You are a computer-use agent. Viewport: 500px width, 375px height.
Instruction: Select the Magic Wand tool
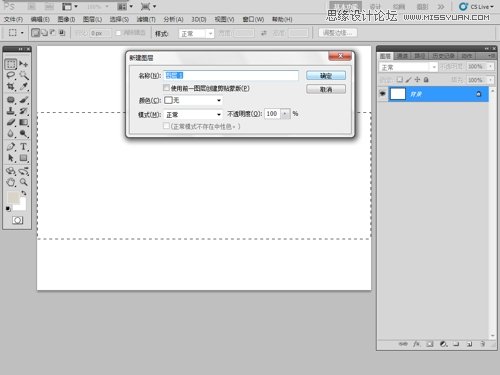click(x=23, y=75)
